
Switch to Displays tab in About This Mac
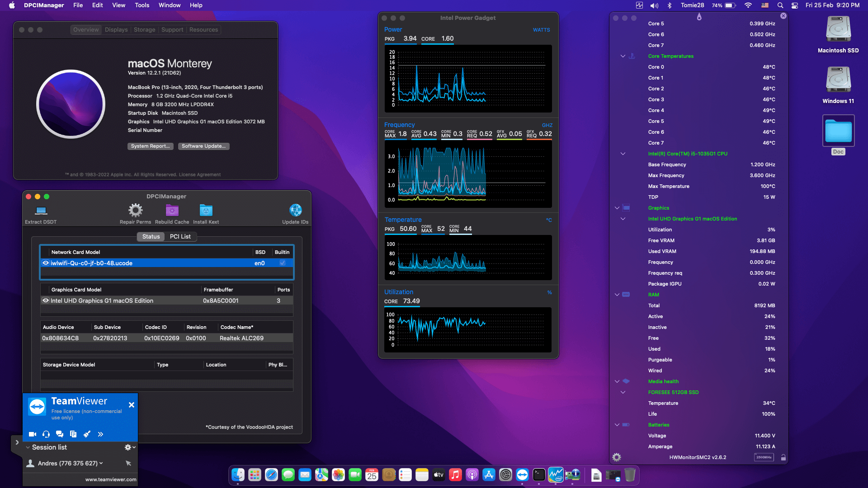coord(116,30)
